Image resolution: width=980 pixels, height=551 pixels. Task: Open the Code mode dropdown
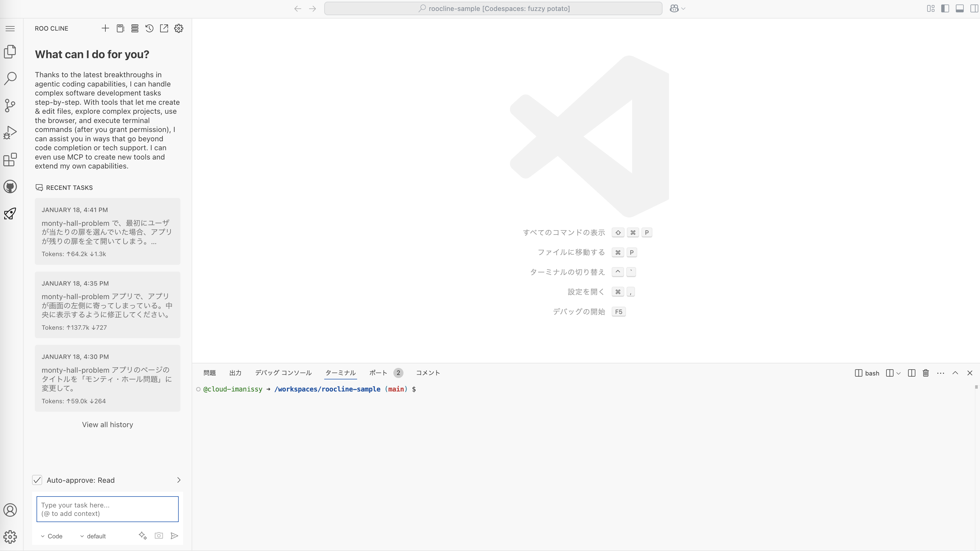click(52, 536)
